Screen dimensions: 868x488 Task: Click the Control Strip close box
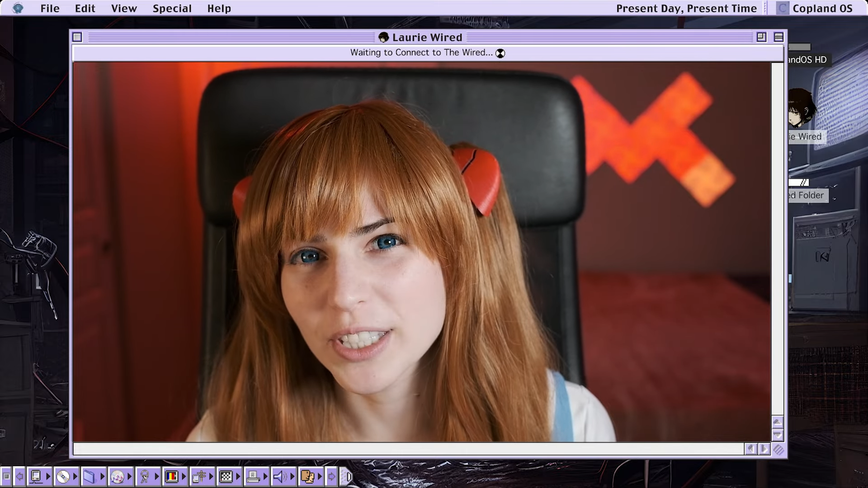6,476
